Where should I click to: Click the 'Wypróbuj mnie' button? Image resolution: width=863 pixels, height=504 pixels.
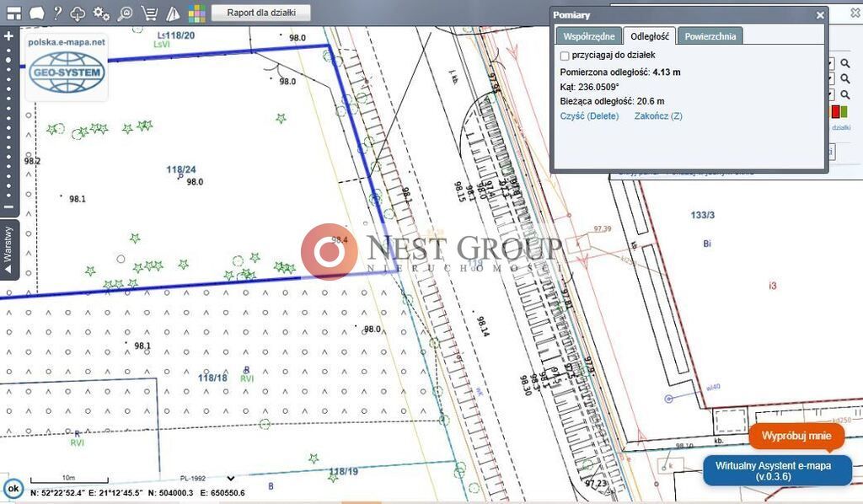pyautogui.click(x=796, y=436)
